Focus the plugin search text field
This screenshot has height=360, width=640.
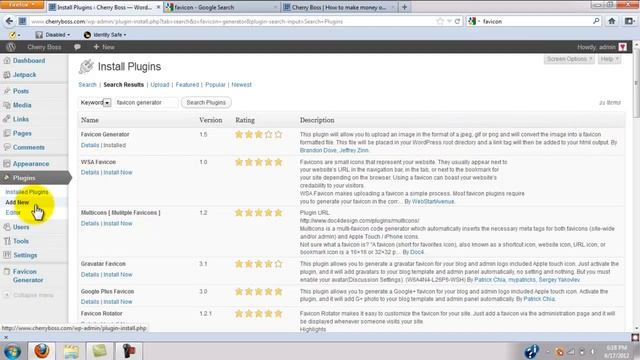(x=146, y=102)
